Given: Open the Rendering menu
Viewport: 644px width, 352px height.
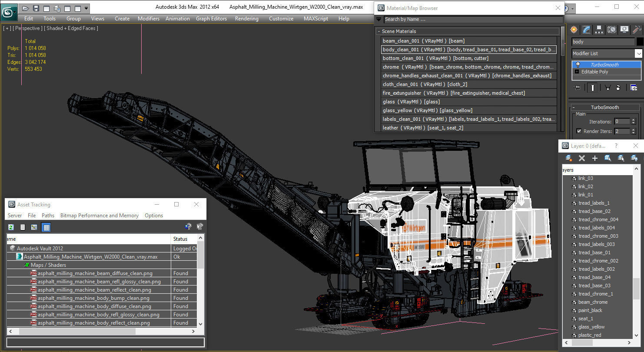Looking at the screenshot, I should click(x=247, y=19).
